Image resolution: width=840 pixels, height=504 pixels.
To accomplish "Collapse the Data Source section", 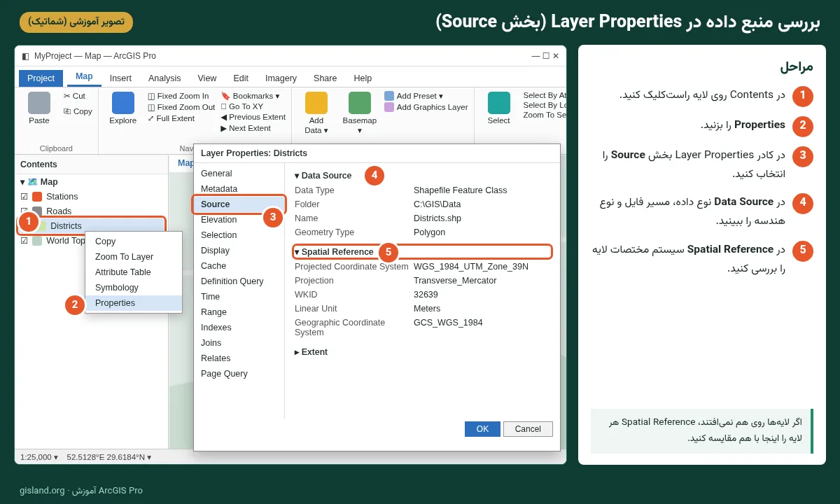I will [x=297, y=176].
